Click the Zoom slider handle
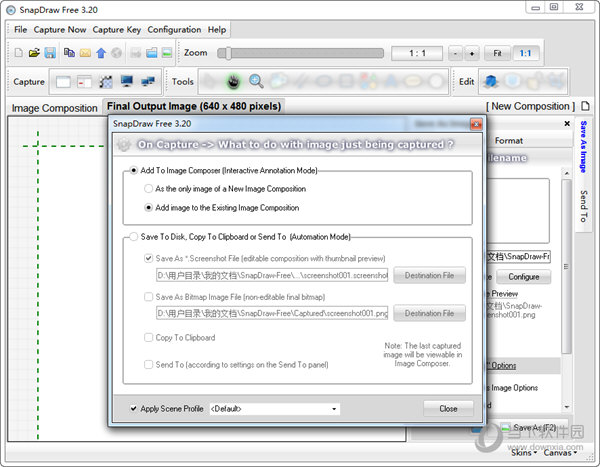 coord(228,53)
